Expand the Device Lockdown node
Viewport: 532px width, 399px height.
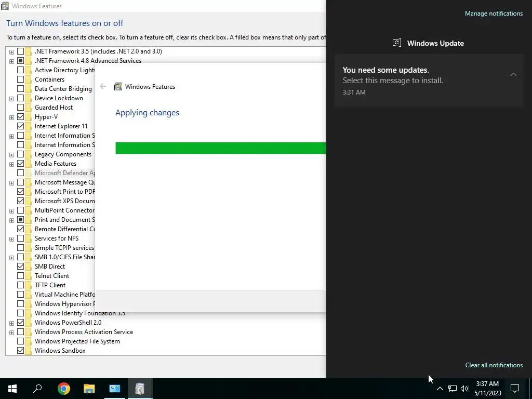(x=11, y=99)
